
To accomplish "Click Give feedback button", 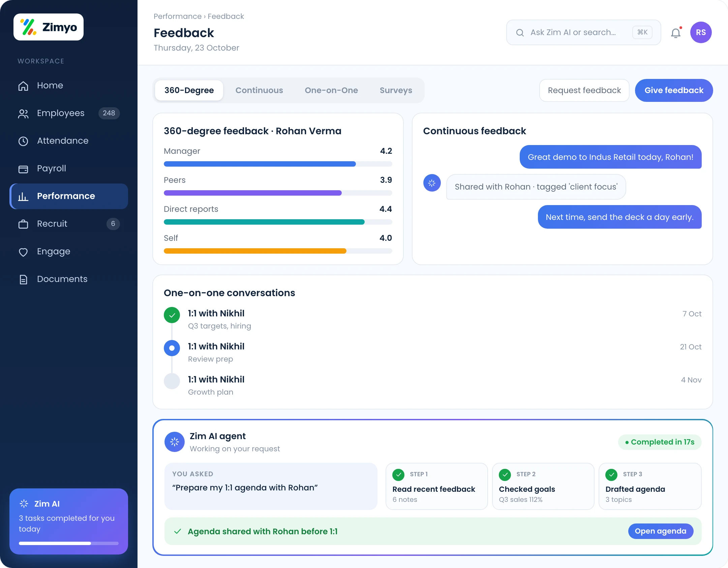I will [674, 90].
